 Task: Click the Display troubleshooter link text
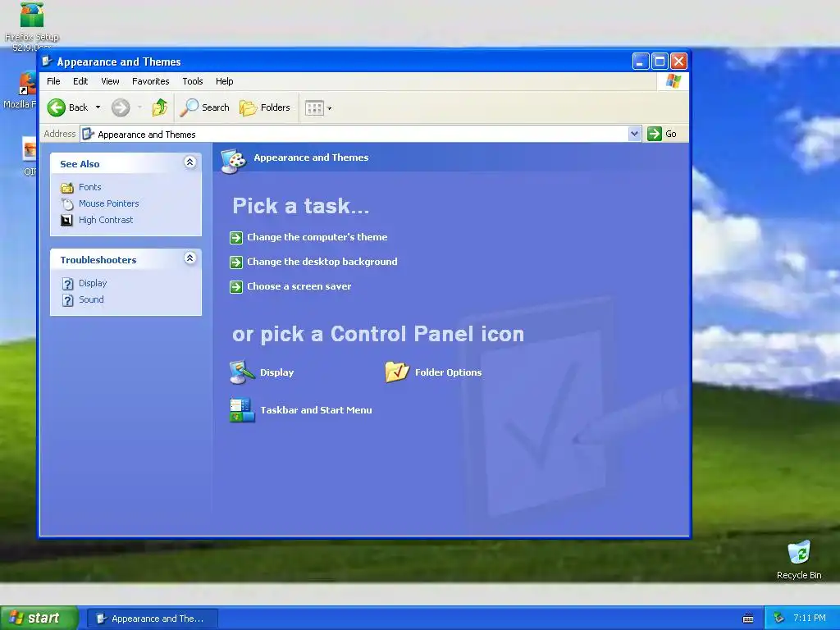pyautogui.click(x=93, y=283)
